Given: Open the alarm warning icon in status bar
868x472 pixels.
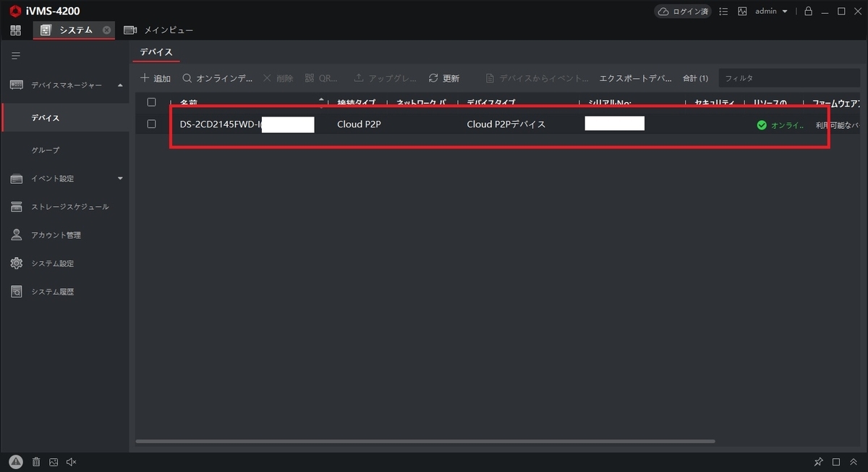Looking at the screenshot, I should [15, 462].
